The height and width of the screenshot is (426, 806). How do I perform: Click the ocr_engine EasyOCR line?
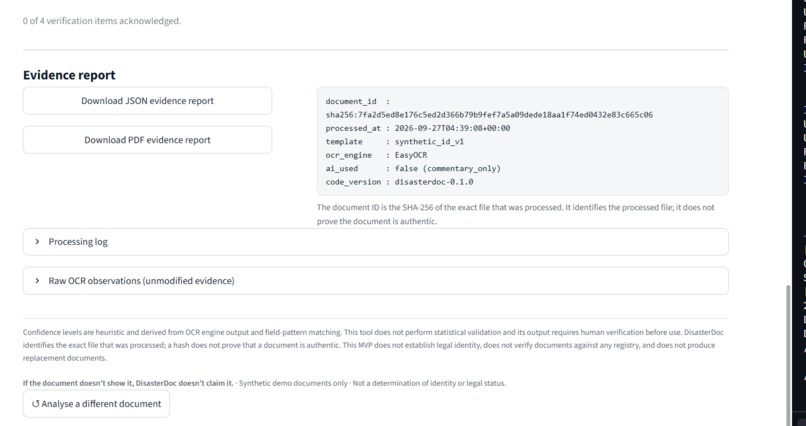(x=376, y=155)
